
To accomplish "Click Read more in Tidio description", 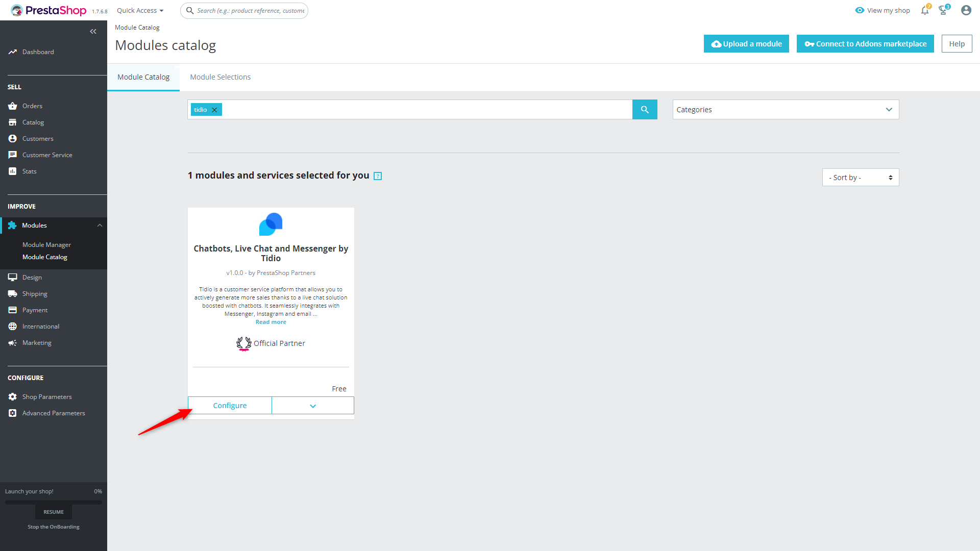I will [x=271, y=322].
